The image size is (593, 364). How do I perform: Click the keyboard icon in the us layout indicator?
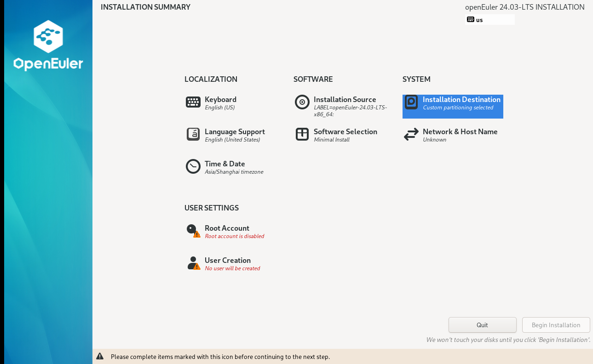point(470,19)
